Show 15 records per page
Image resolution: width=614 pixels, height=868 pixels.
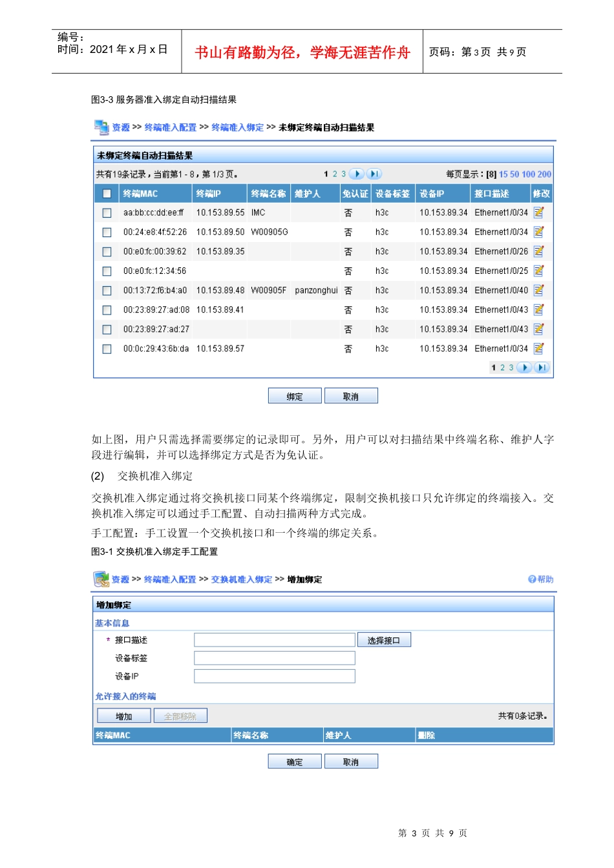pos(503,174)
